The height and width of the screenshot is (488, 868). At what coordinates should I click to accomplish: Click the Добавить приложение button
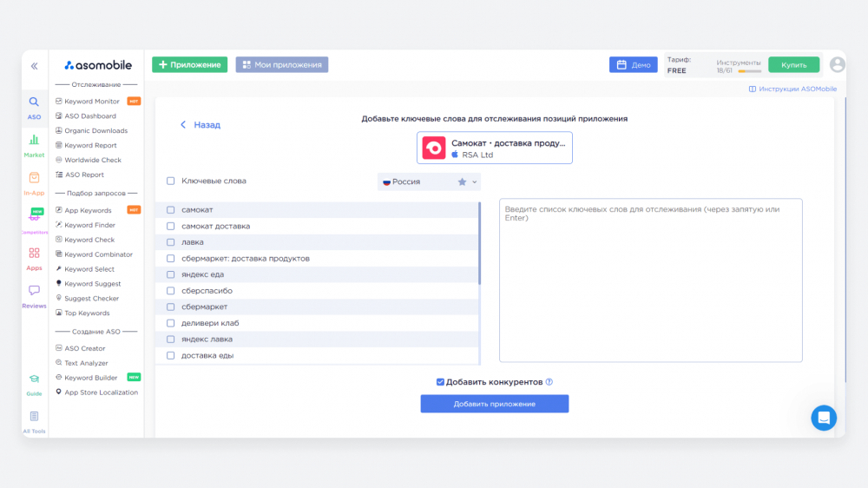(495, 404)
